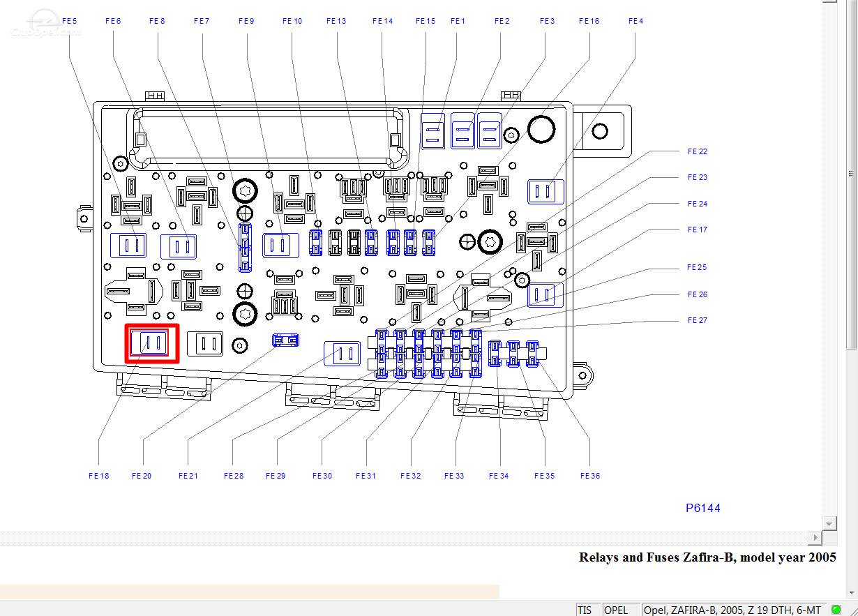Choose the FE20 label below diagram
Image resolution: width=858 pixels, height=616 pixels.
pos(142,476)
